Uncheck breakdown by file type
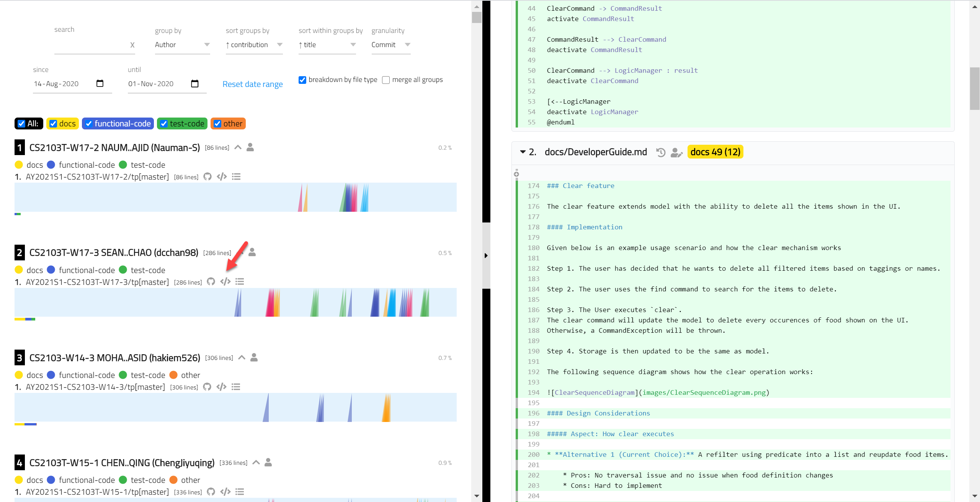The image size is (980, 502). pos(302,80)
